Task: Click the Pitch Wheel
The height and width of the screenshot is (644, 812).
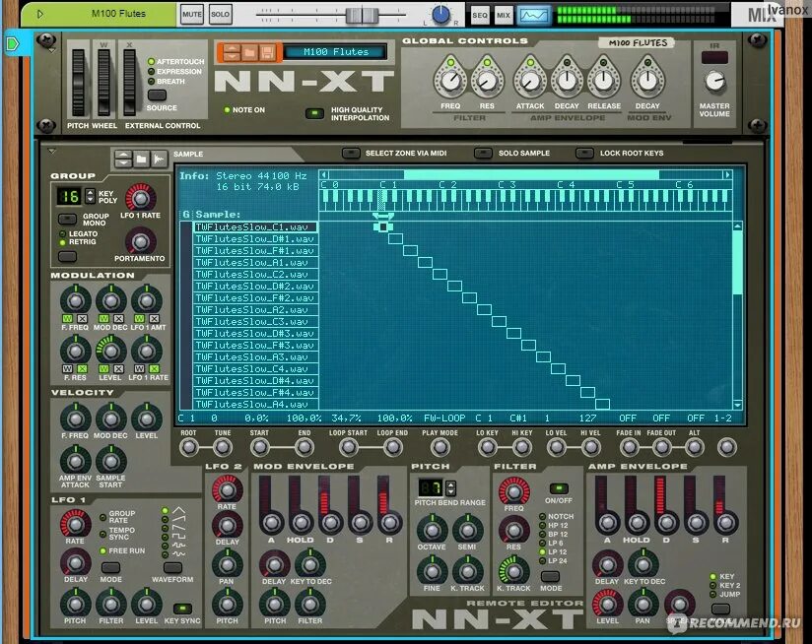Action: coord(78,83)
